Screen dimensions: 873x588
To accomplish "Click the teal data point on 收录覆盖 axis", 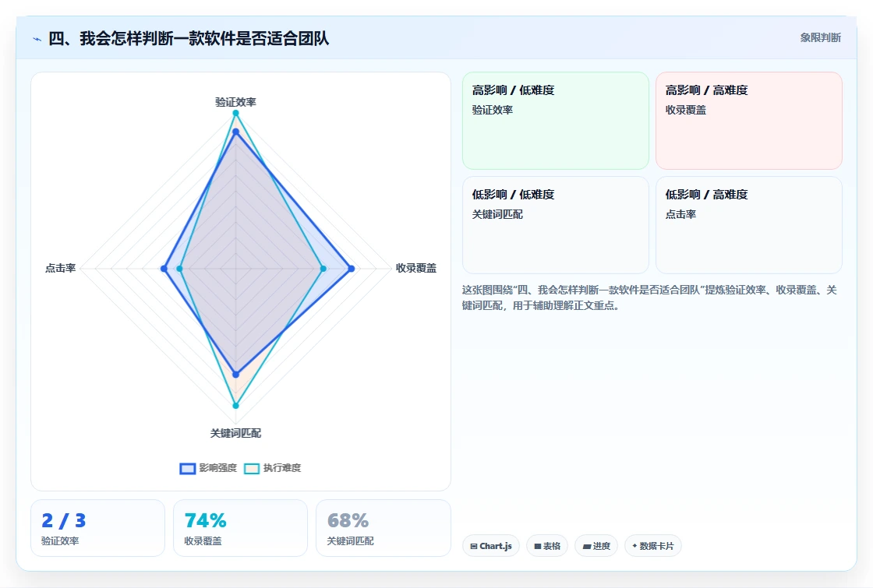I will [323, 269].
